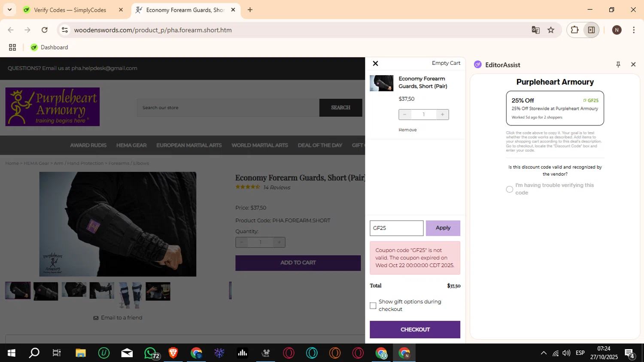Click Home breadcrumb link

tap(12, 163)
